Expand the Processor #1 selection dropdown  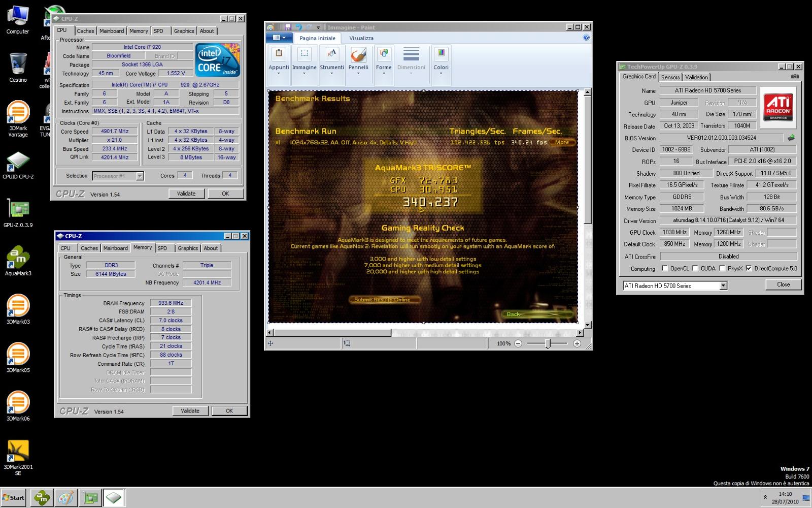point(140,176)
